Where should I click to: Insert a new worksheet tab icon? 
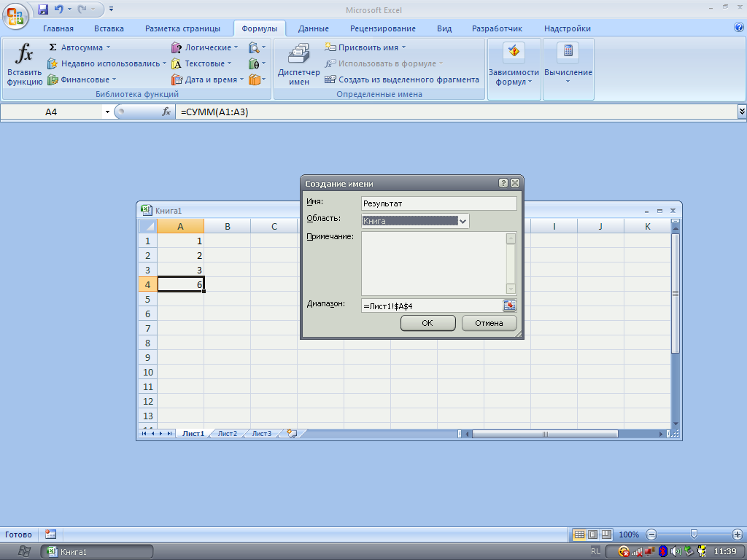tap(292, 433)
